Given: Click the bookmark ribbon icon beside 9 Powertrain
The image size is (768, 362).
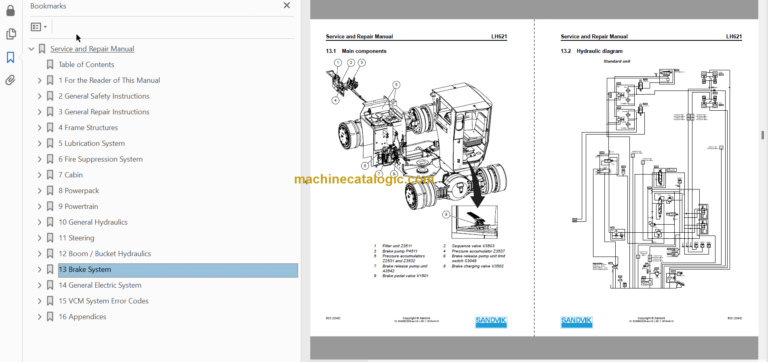Looking at the screenshot, I should (50, 206).
